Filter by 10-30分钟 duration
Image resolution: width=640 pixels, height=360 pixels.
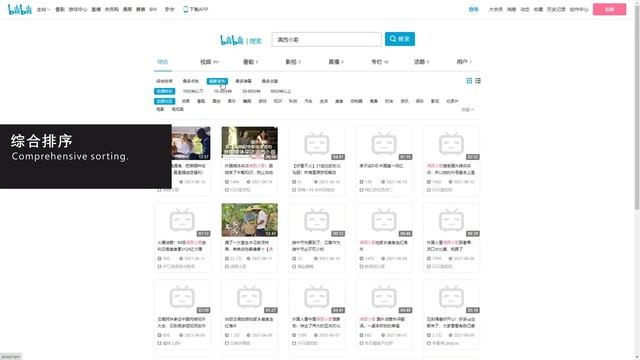pos(222,91)
